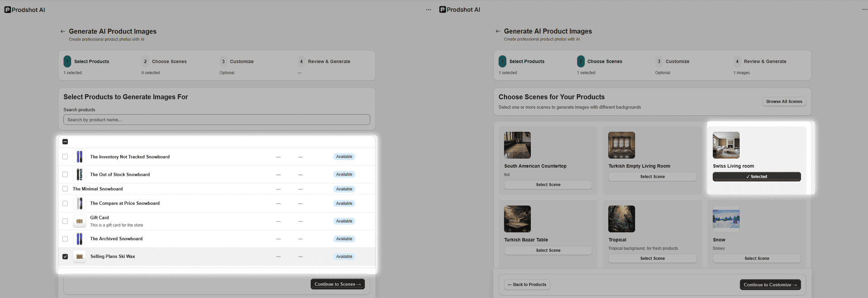Click Available badge for Selling Plans Ski Wax
Viewport: 868px width, 298px height.
point(344,256)
